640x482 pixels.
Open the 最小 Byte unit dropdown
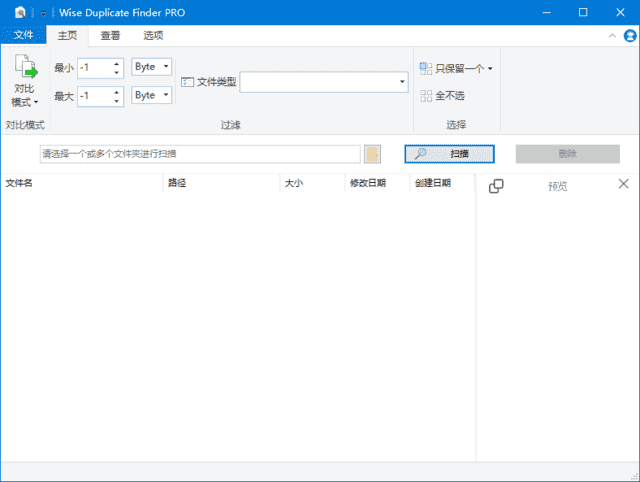(152, 67)
